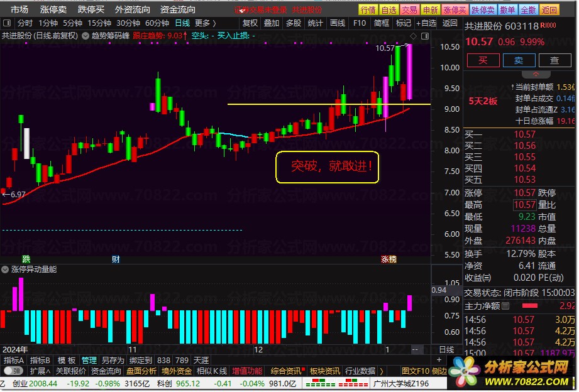579x392 pixels.
Task: Switch to 30分钟 chart period
Action: (128, 23)
